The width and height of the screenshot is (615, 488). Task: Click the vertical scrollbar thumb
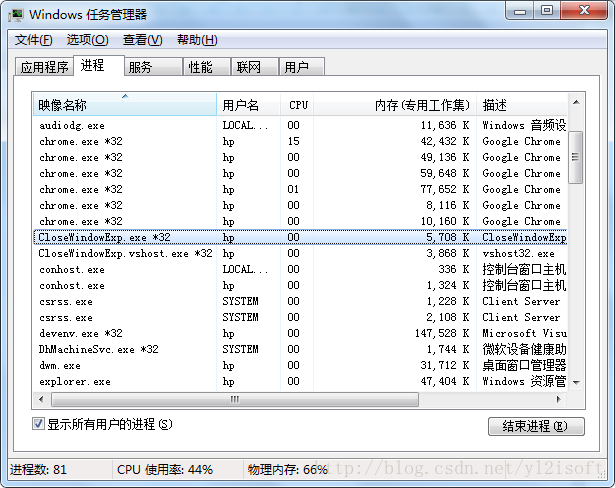(575, 157)
